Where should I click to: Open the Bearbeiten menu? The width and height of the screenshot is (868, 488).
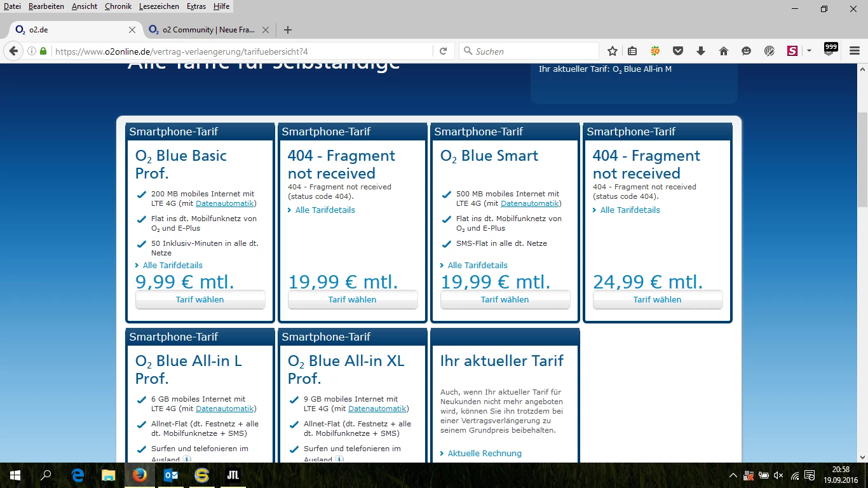[46, 6]
